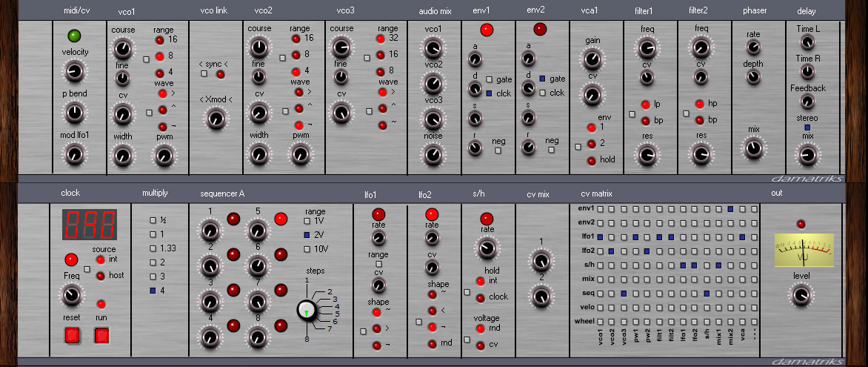Select lfo2 rnd shape LED
Viewport: 868px width, 367px height.
point(432,344)
